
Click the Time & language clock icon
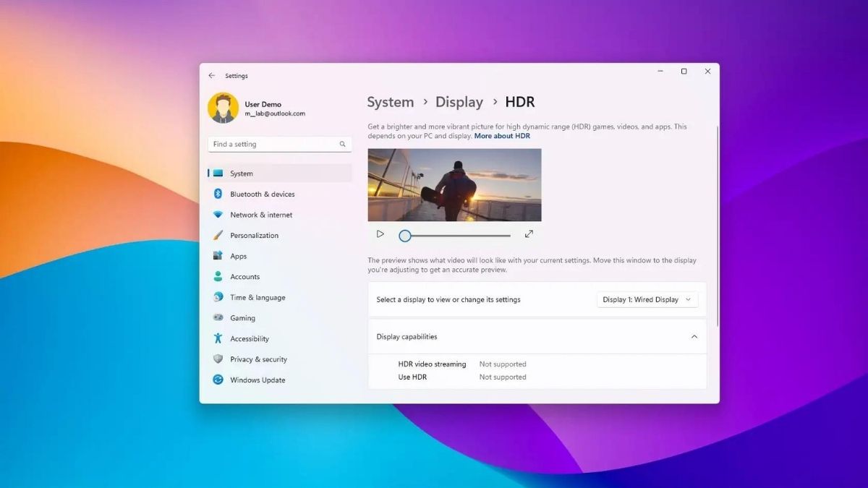[x=218, y=297]
